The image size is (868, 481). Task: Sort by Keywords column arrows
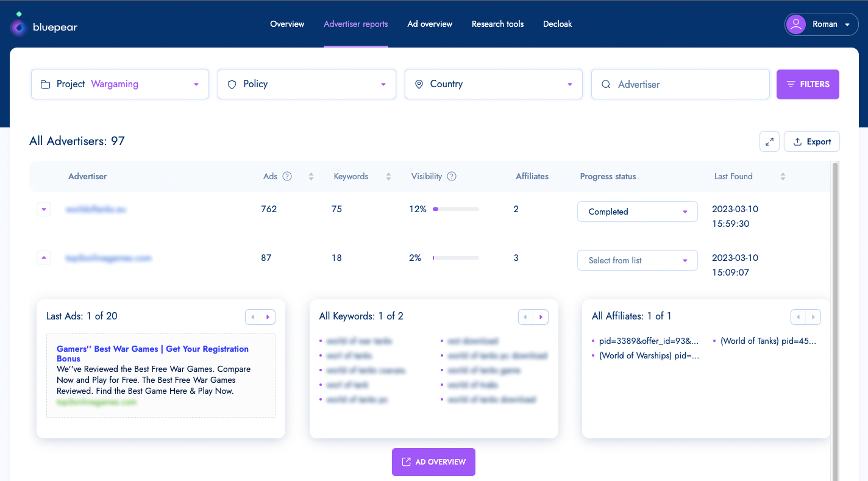(x=388, y=176)
